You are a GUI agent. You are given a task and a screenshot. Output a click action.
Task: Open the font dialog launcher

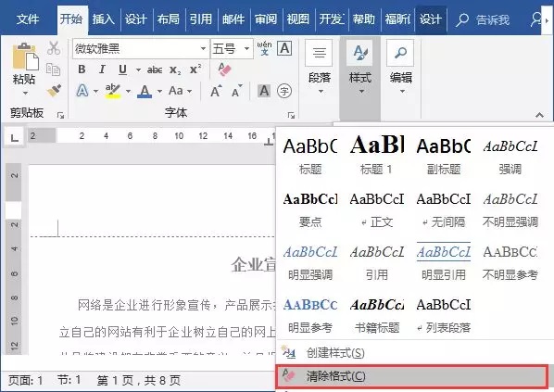click(x=291, y=115)
